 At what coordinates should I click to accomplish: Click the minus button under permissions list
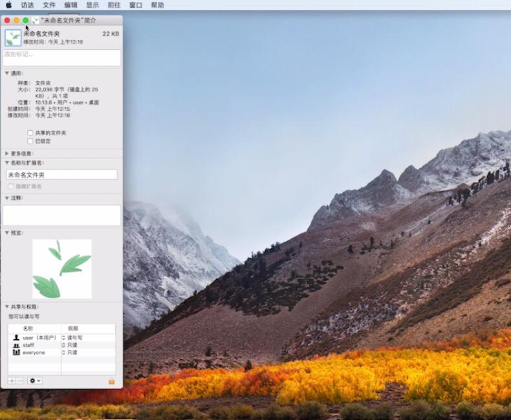pos(20,381)
